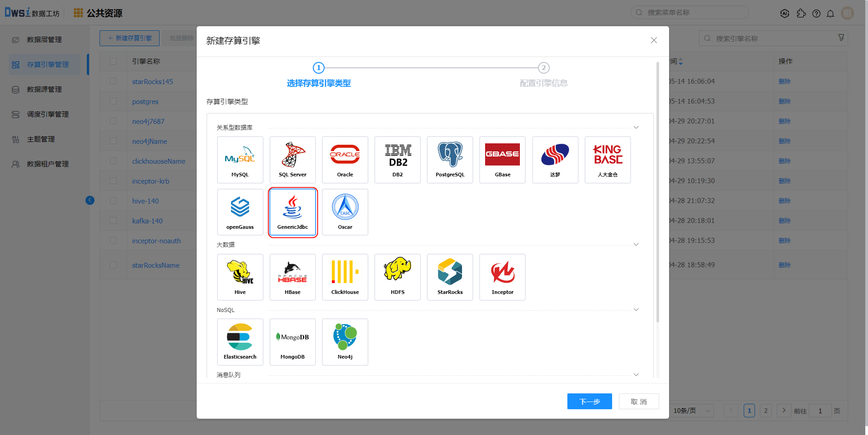Select the Hive big data engine
This screenshot has height=435, width=868.
(x=240, y=277)
